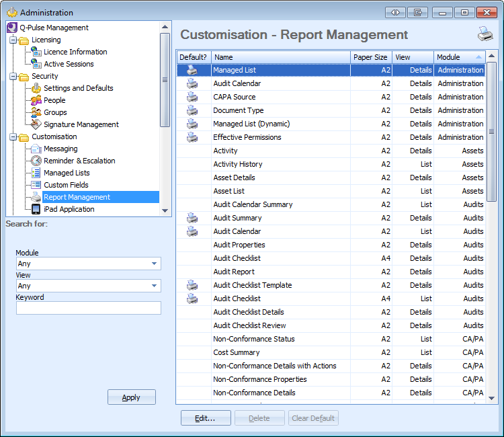The image size is (504, 437).
Task: Select the Audit Report row
Action: click(x=331, y=272)
